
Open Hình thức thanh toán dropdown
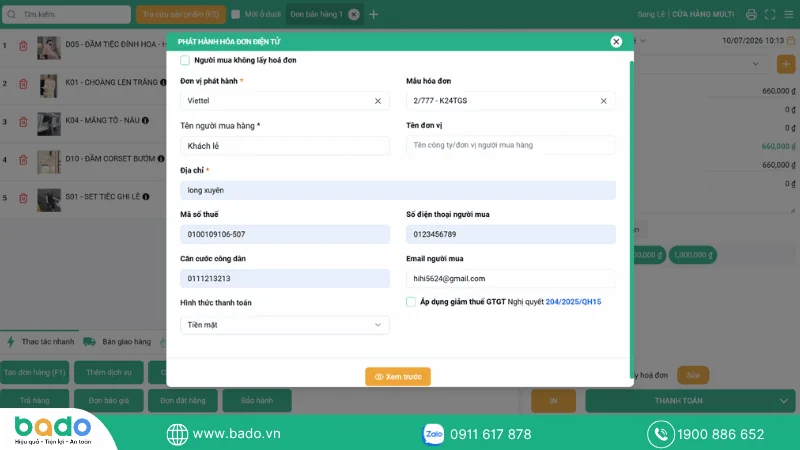coord(285,325)
